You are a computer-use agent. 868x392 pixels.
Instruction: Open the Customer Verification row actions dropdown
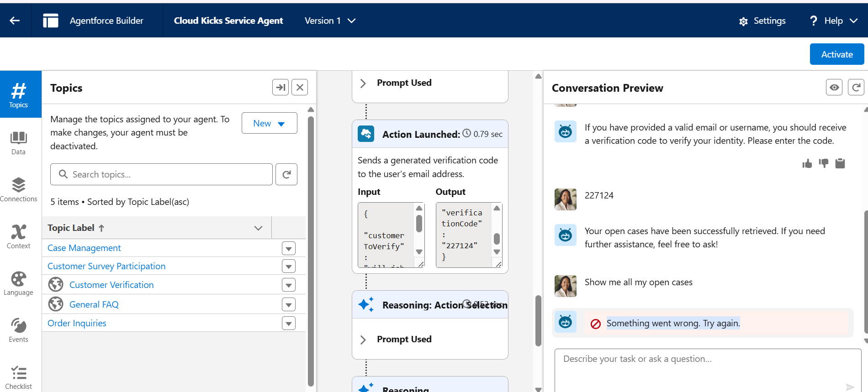tap(288, 285)
